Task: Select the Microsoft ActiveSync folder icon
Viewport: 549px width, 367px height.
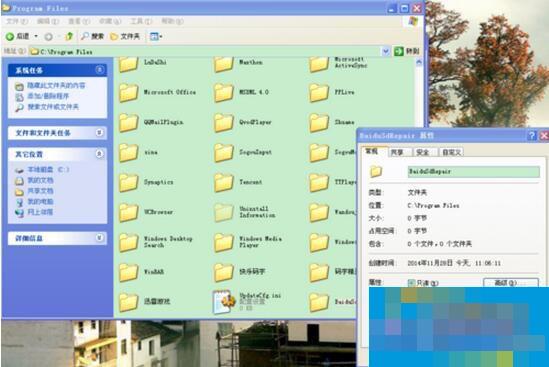Action: coord(319,64)
